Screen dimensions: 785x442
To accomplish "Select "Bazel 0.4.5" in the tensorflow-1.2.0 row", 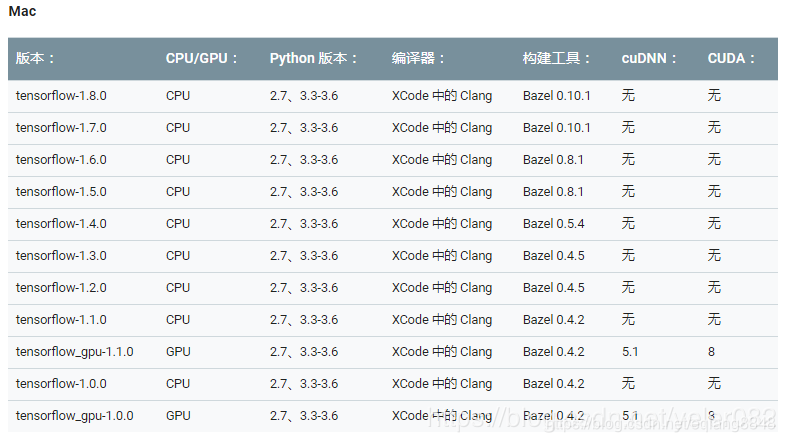I will coord(554,288).
